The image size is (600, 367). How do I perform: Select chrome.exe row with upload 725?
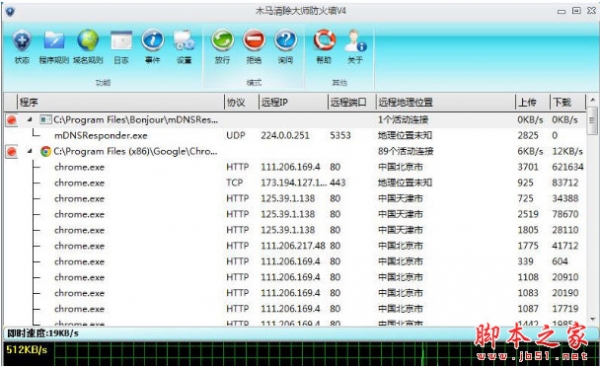tap(295, 199)
